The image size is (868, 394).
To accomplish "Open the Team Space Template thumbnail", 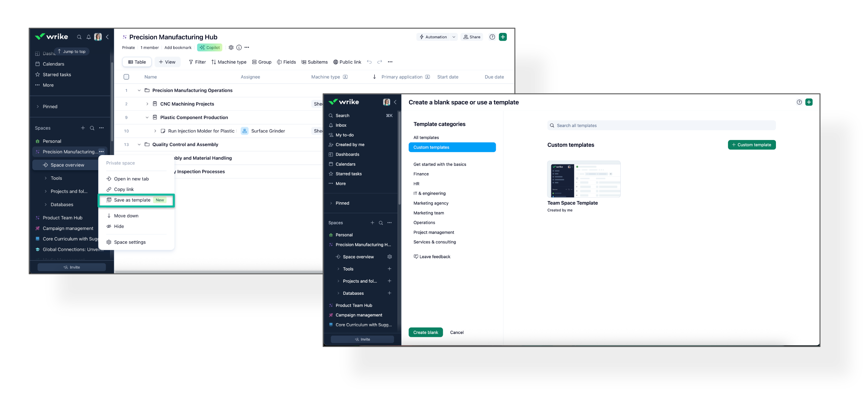I will coord(583,179).
